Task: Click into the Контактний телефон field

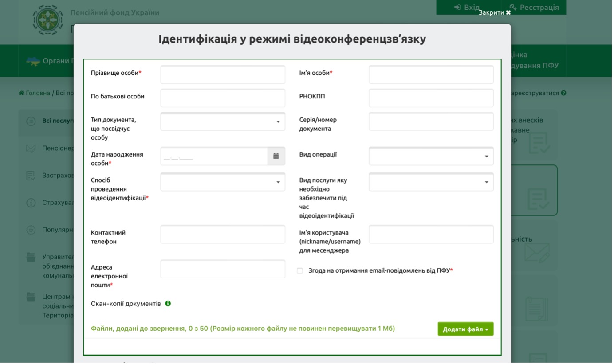Action: pyautogui.click(x=224, y=235)
